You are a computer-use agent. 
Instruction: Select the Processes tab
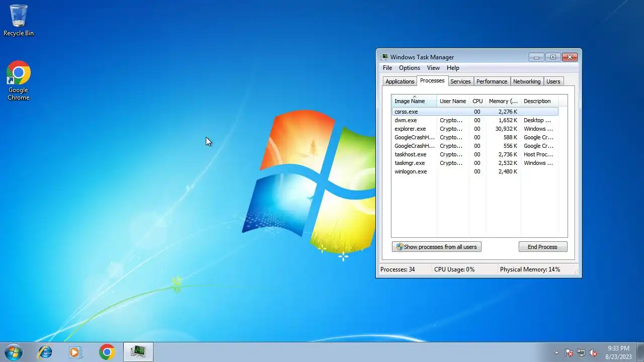coord(432,81)
